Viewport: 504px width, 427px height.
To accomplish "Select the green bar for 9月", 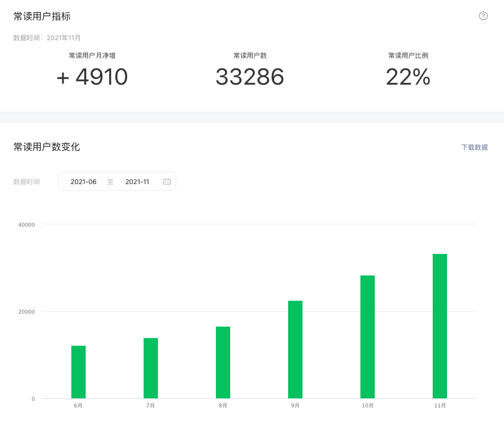I will 295,350.
